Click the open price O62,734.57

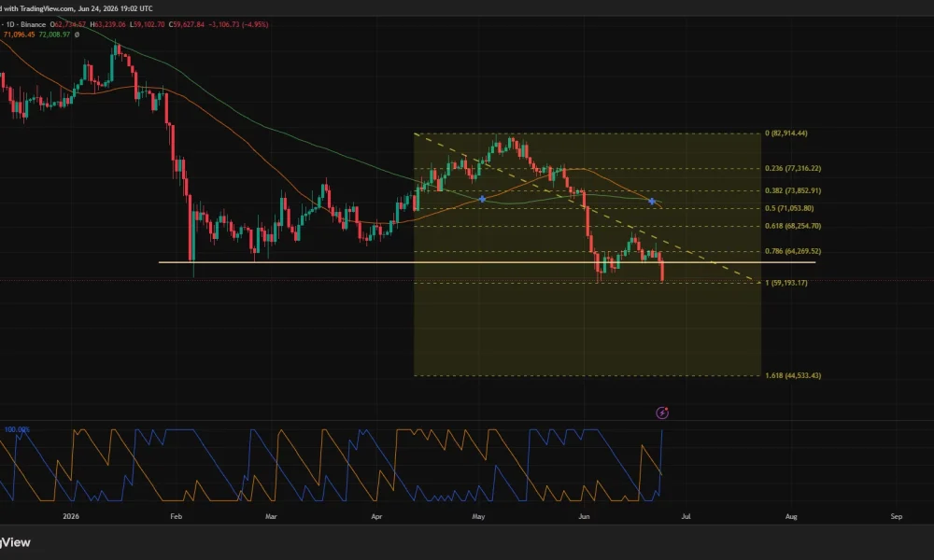pos(68,24)
